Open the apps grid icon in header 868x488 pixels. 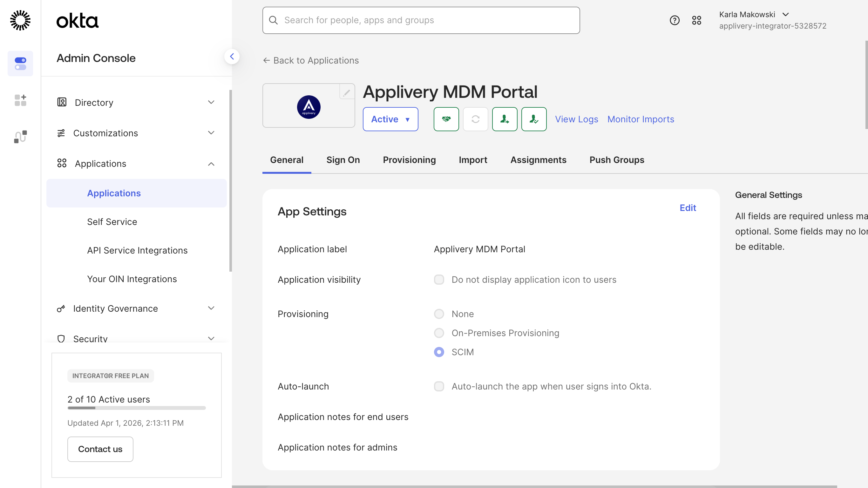[x=696, y=20]
